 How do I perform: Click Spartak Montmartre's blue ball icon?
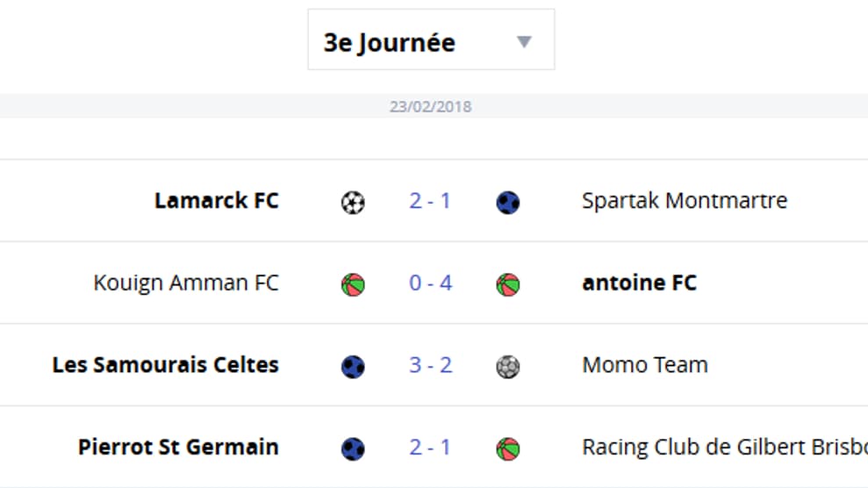coord(507,202)
